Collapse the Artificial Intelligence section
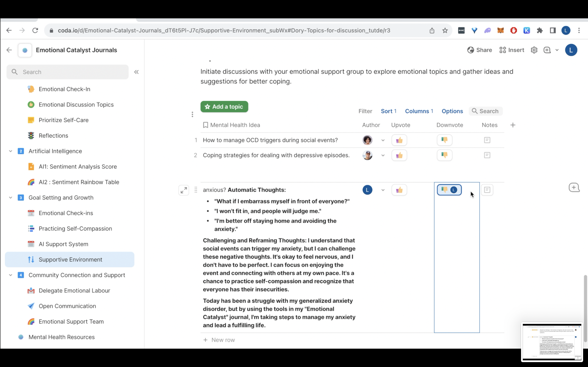The width and height of the screenshot is (588, 367). pos(10,151)
